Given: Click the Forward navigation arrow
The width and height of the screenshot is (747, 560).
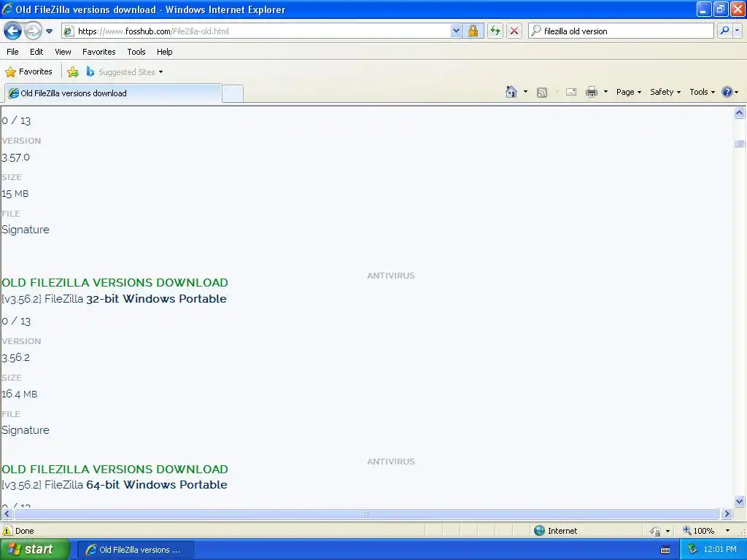Looking at the screenshot, I should tap(33, 31).
